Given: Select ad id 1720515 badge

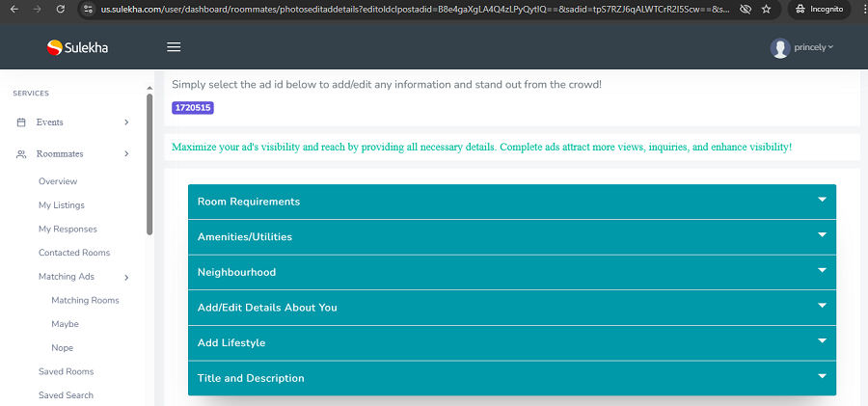Looking at the screenshot, I should click(x=193, y=108).
